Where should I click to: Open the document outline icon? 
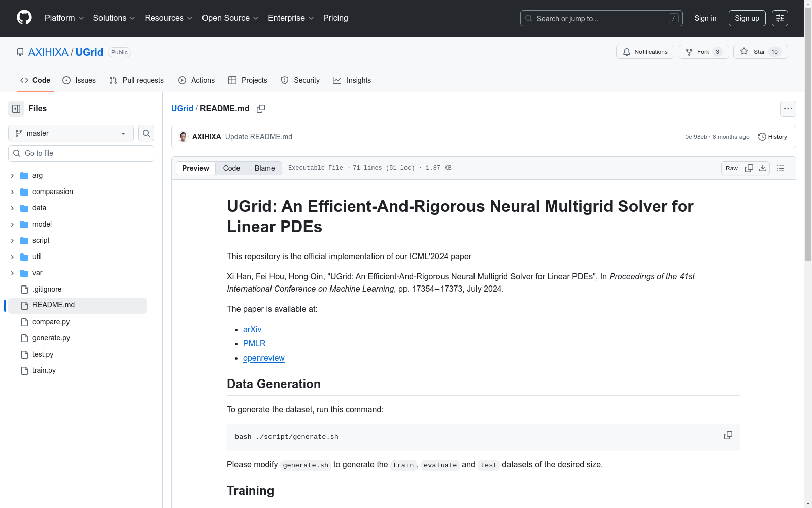point(781,168)
